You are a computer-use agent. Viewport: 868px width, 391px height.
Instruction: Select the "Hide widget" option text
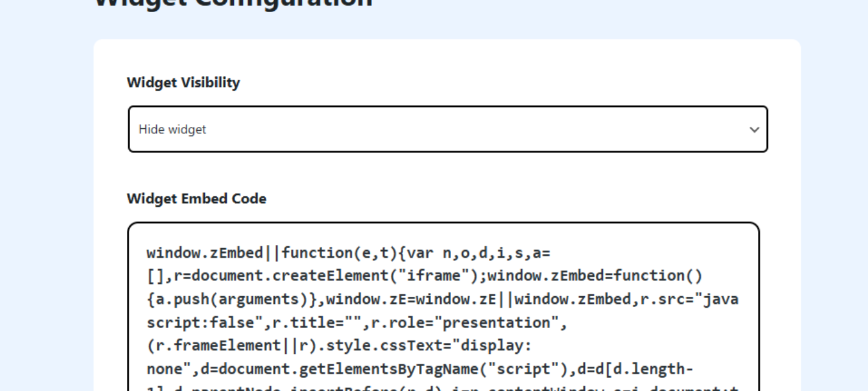[x=172, y=129]
